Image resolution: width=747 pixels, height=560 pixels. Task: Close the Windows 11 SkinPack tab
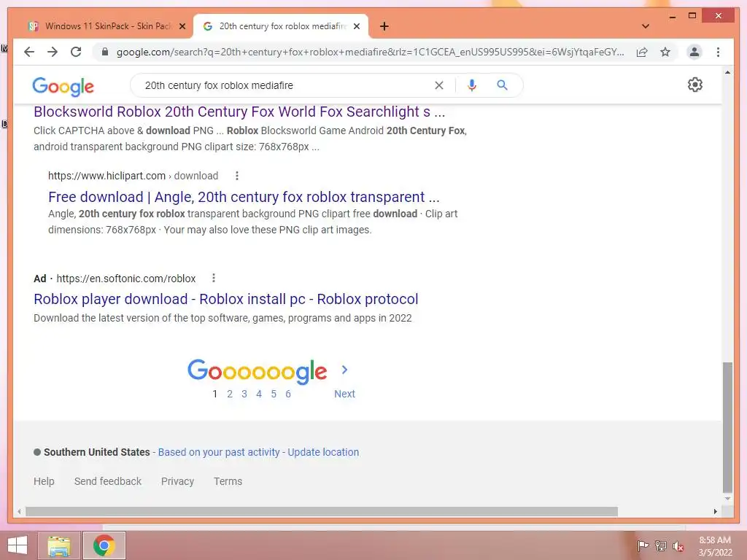(x=182, y=26)
